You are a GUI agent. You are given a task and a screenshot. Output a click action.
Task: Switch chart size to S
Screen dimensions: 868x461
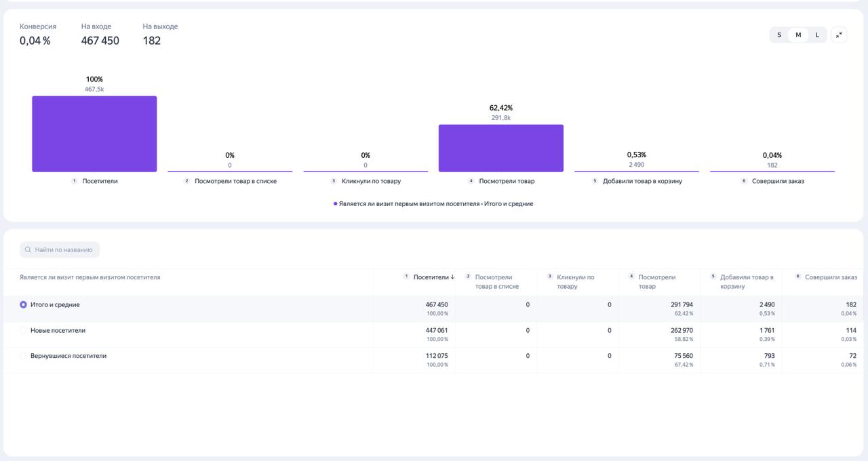click(x=779, y=35)
